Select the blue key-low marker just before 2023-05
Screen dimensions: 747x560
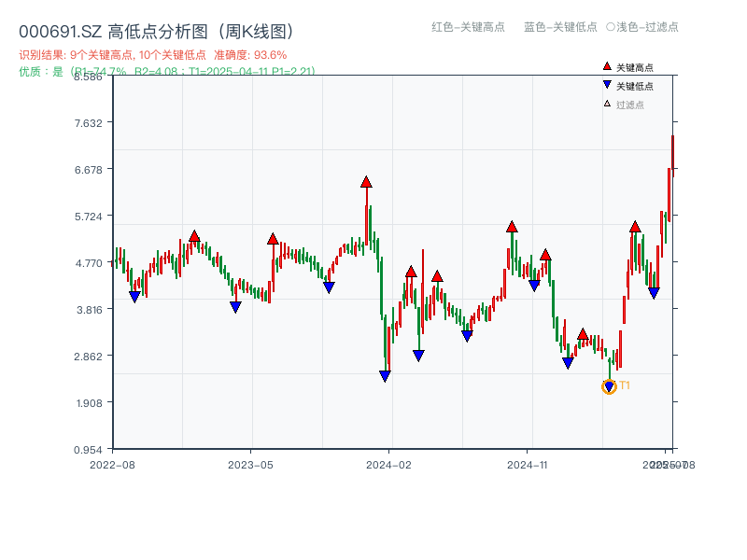pos(235,307)
